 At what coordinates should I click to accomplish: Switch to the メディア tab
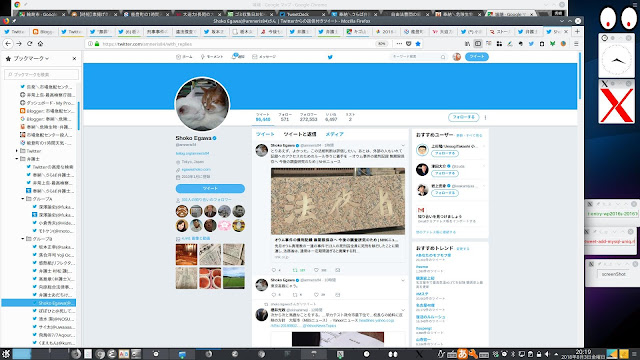pyautogui.click(x=334, y=134)
